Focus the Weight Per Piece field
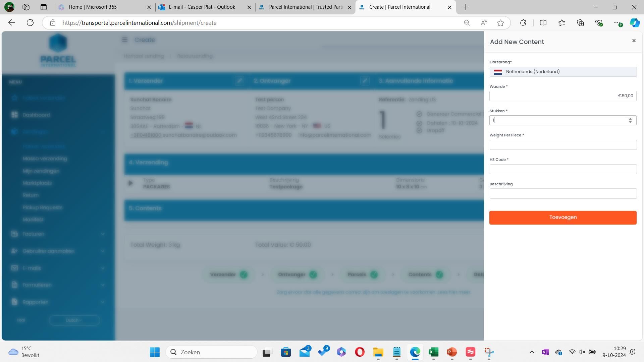The width and height of the screenshot is (644, 362). [563, 145]
